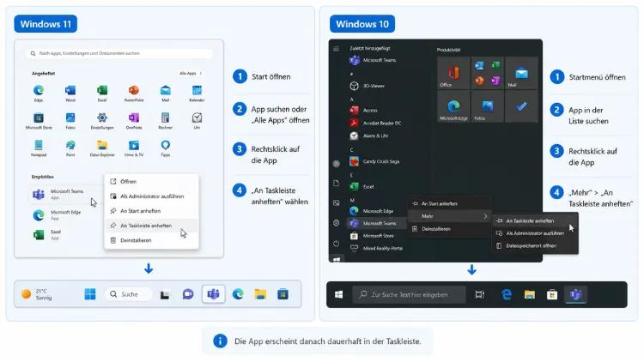Open Windows 10 hamburger menu icon
Image resolution: width=644 pixels, height=362 pixels.
click(x=336, y=48)
